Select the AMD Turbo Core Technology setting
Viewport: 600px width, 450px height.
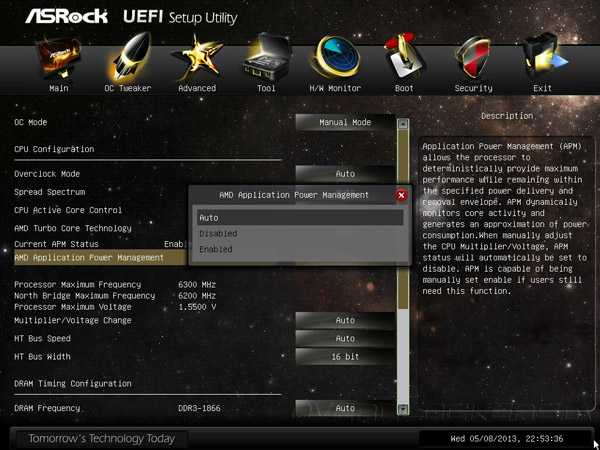point(73,228)
